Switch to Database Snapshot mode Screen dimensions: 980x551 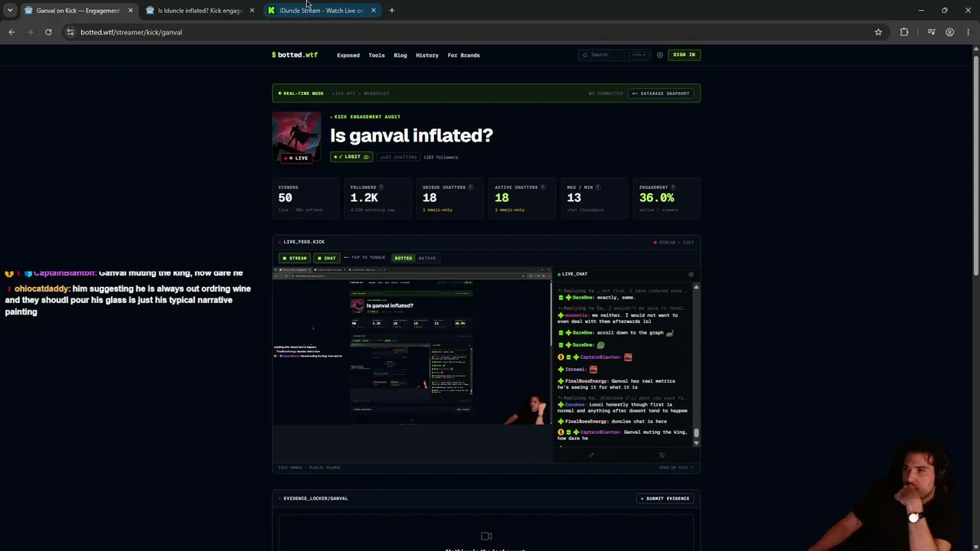[x=661, y=93]
